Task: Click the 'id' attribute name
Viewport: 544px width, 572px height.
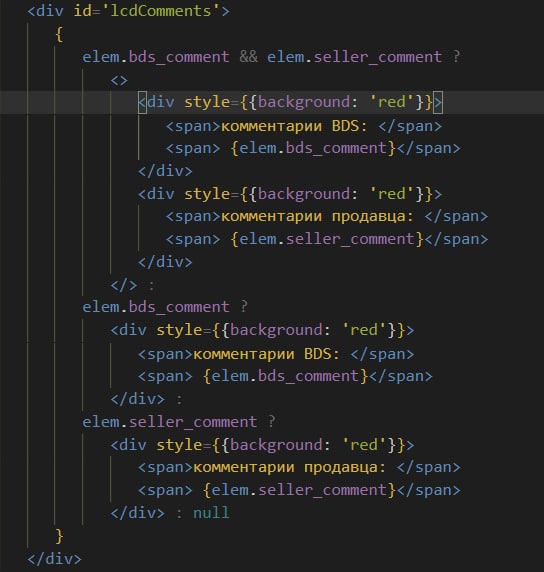Action: click(x=82, y=11)
